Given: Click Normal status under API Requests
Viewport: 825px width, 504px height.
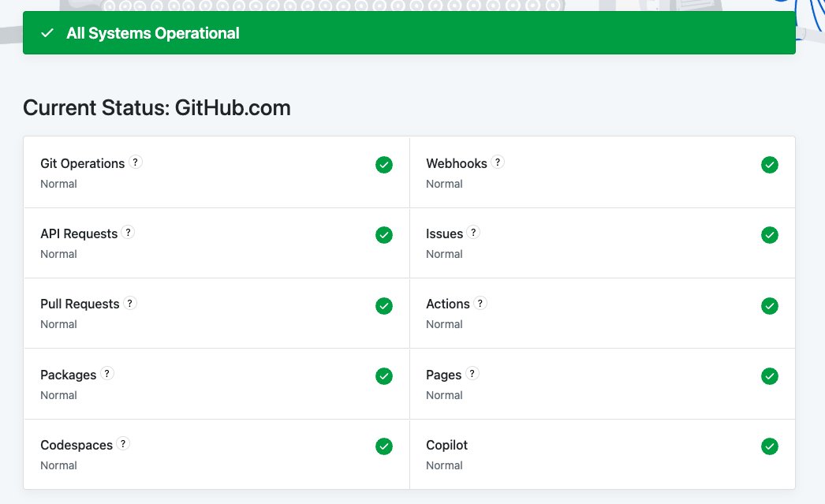Looking at the screenshot, I should [x=58, y=254].
